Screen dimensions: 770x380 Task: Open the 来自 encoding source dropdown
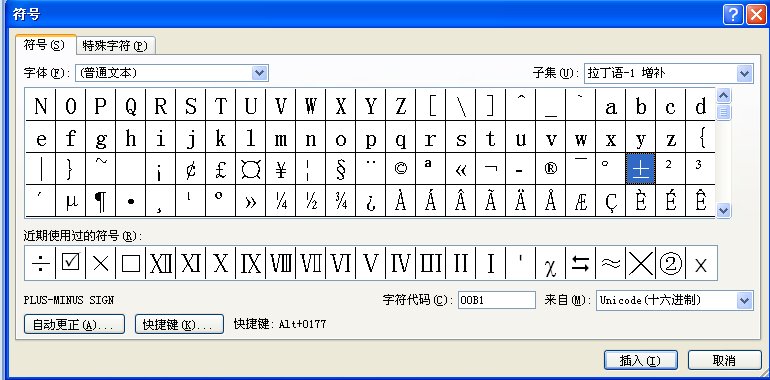pos(744,300)
